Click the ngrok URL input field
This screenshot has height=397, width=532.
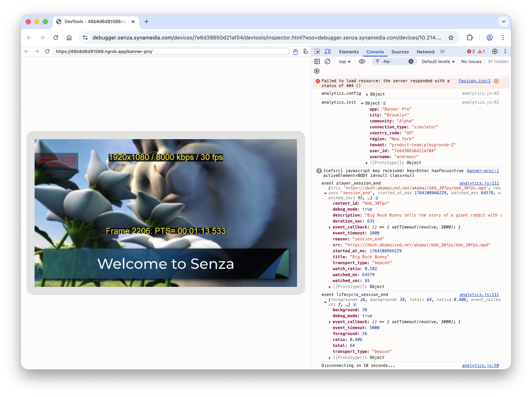point(171,51)
